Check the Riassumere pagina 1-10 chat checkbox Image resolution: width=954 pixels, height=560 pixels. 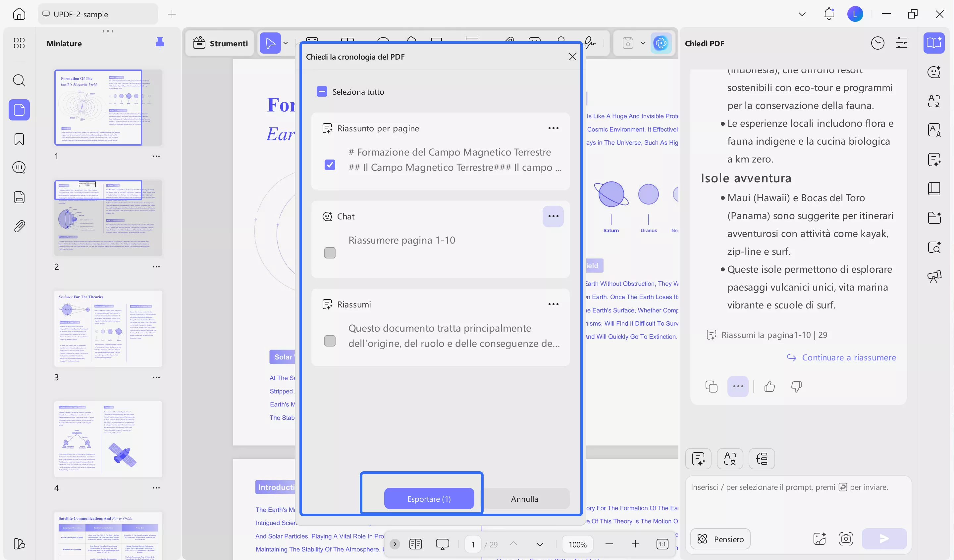point(330,253)
